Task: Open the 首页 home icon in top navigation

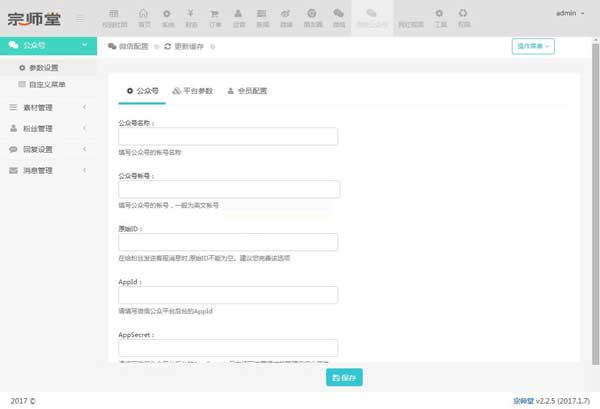Action: coord(143,16)
